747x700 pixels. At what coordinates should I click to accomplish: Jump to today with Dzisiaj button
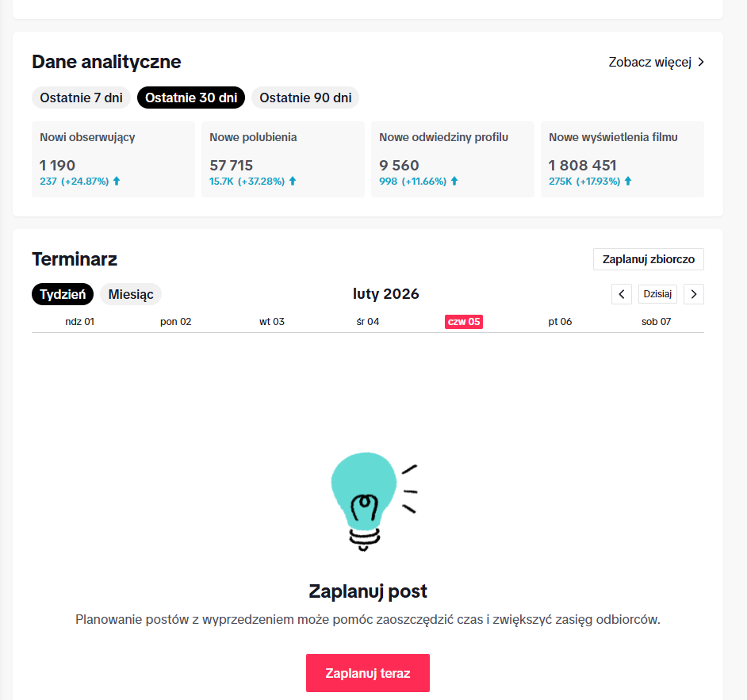[657, 294]
